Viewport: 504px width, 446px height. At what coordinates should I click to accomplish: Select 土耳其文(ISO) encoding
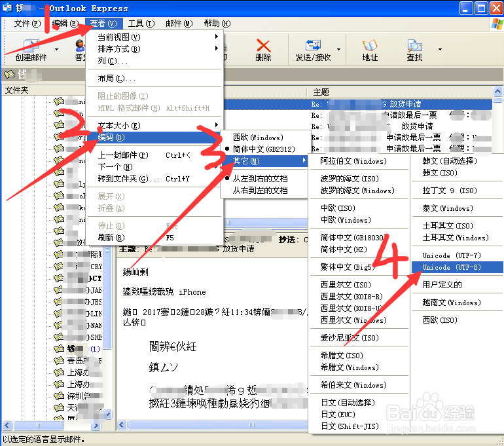point(457,226)
